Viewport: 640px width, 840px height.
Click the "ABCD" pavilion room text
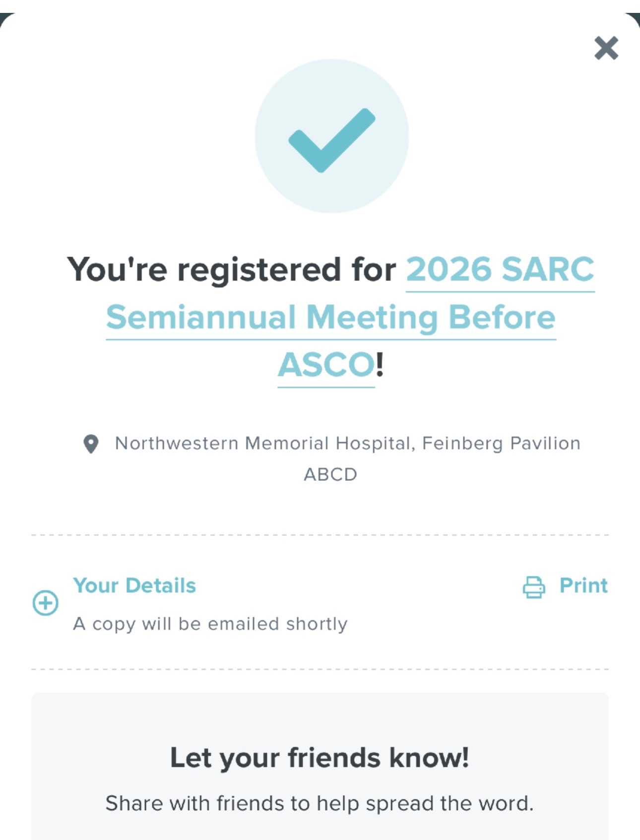(330, 474)
